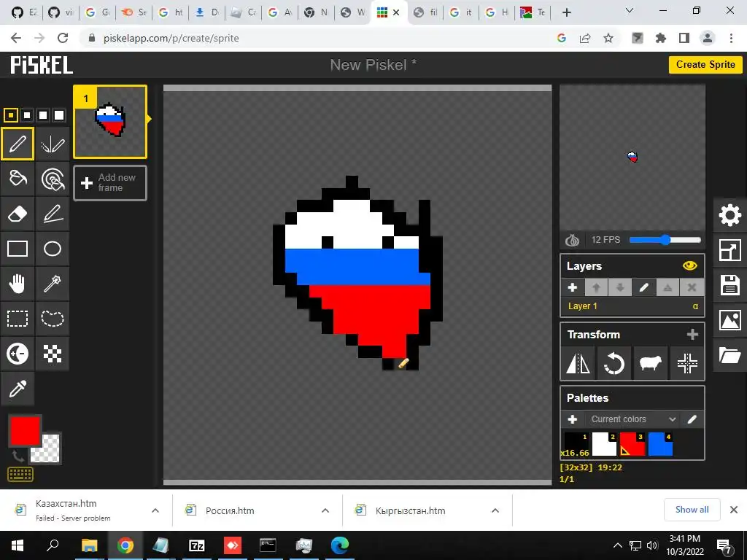This screenshot has height=560, width=747.
Task: Select frame 1 thumbnail
Action: (110, 122)
